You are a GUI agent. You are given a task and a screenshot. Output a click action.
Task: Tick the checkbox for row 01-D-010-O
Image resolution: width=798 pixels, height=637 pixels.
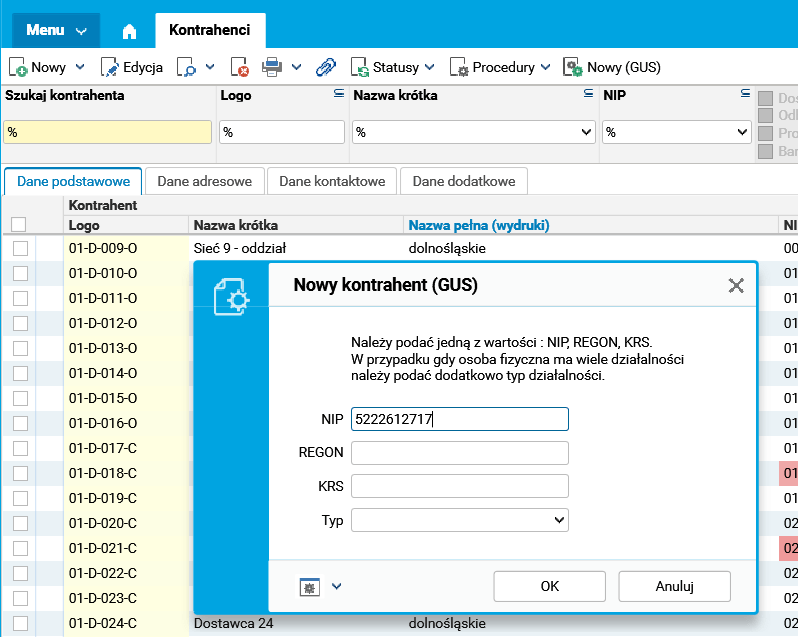point(20,274)
